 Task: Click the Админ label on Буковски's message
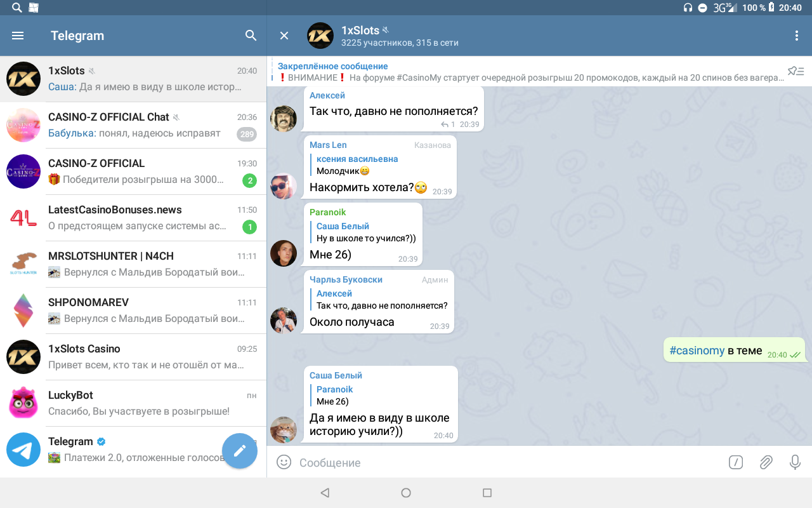coord(436,279)
